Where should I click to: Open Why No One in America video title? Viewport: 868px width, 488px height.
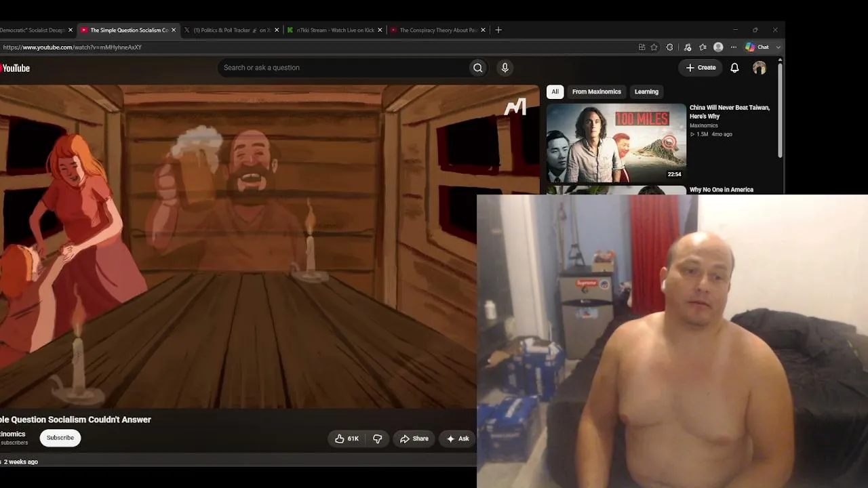pos(722,190)
